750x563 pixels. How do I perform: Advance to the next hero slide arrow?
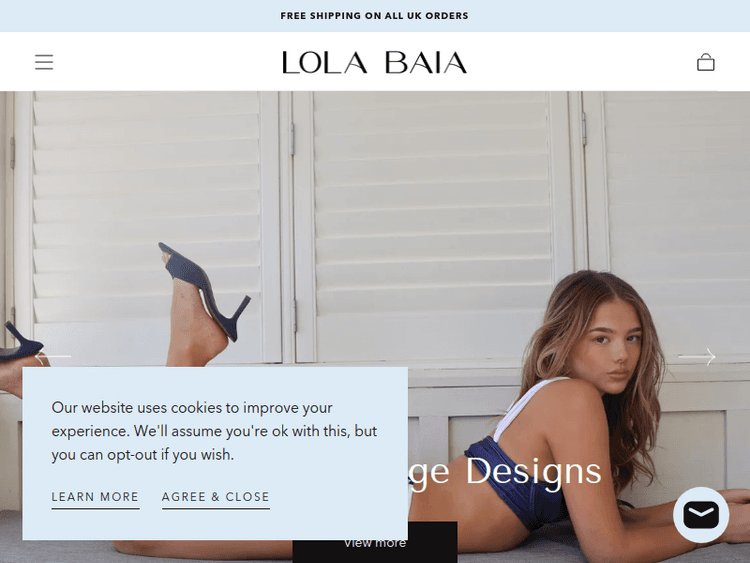tap(697, 356)
